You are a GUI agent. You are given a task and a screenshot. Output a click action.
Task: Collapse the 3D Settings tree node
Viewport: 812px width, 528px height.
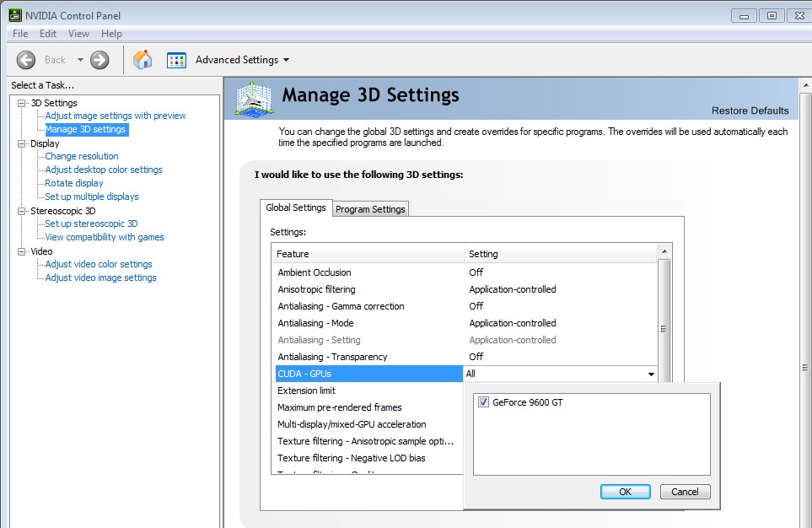point(22,103)
